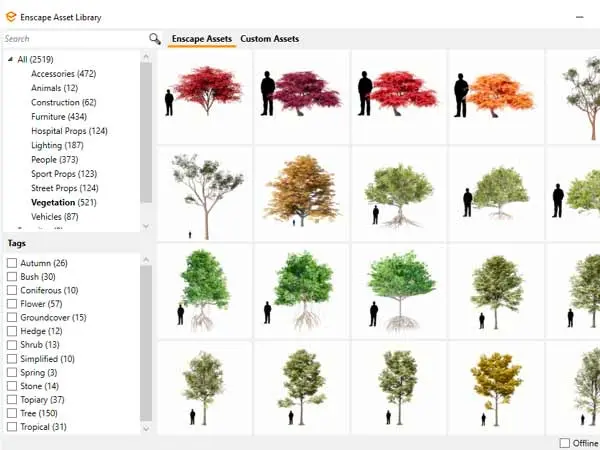Select the Hospital Props (124) category
600x450 pixels.
[69, 131]
